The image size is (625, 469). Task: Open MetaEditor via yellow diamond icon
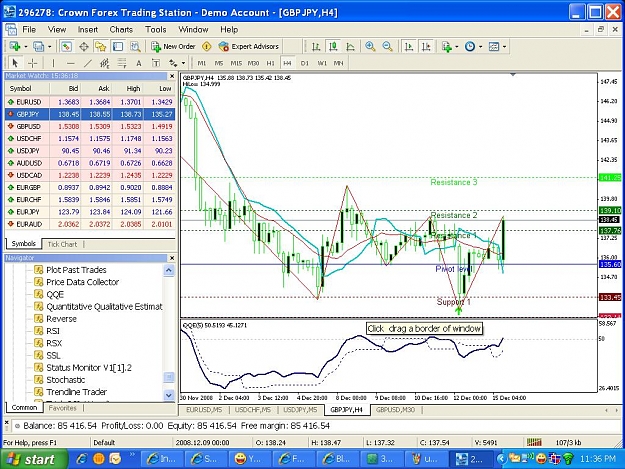pyautogui.click(x=206, y=47)
